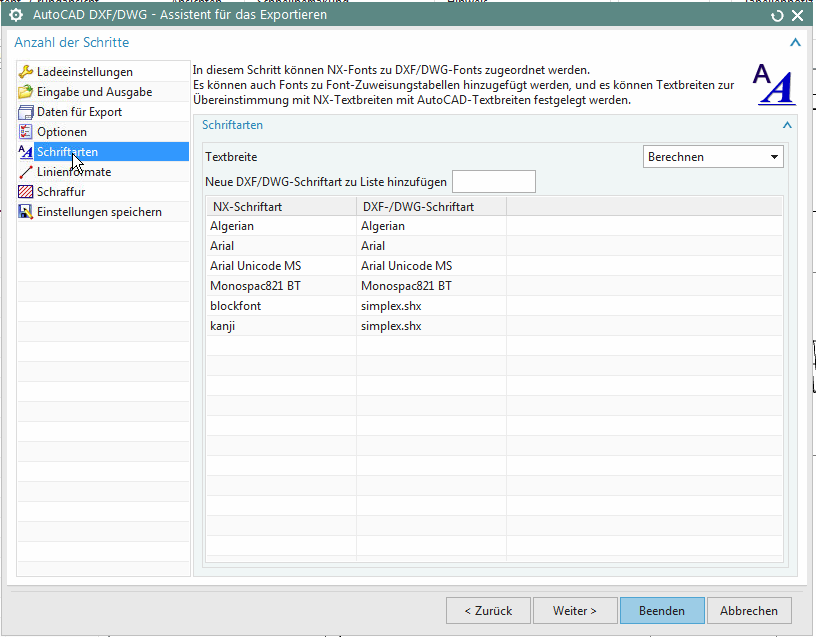Viewport: 816px width, 637px height.
Task: Click the NX-Schriftart column header
Action: (x=282, y=207)
